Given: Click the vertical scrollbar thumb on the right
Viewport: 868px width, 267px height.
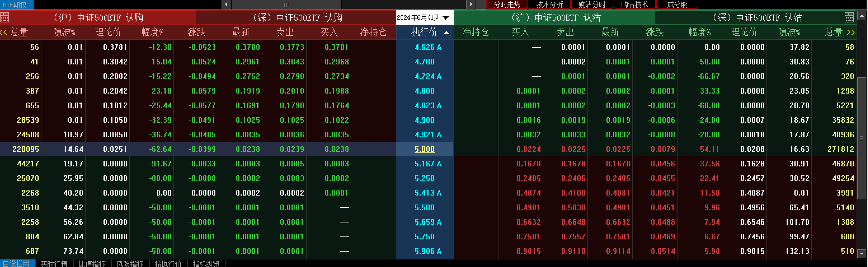Looking at the screenshot, I should pyautogui.click(x=862, y=138).
